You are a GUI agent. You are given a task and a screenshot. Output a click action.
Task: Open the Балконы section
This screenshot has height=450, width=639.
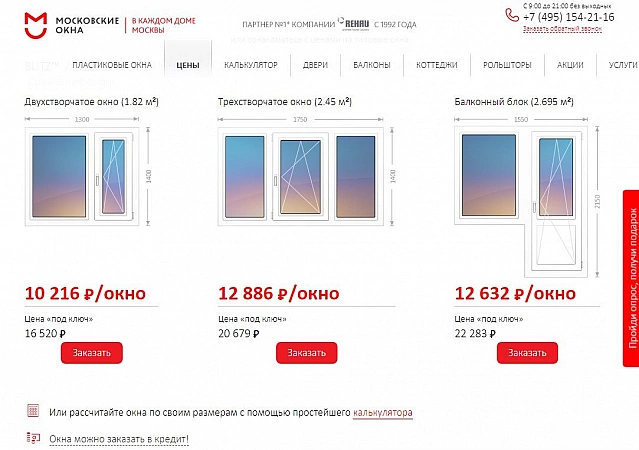(372, 65)
